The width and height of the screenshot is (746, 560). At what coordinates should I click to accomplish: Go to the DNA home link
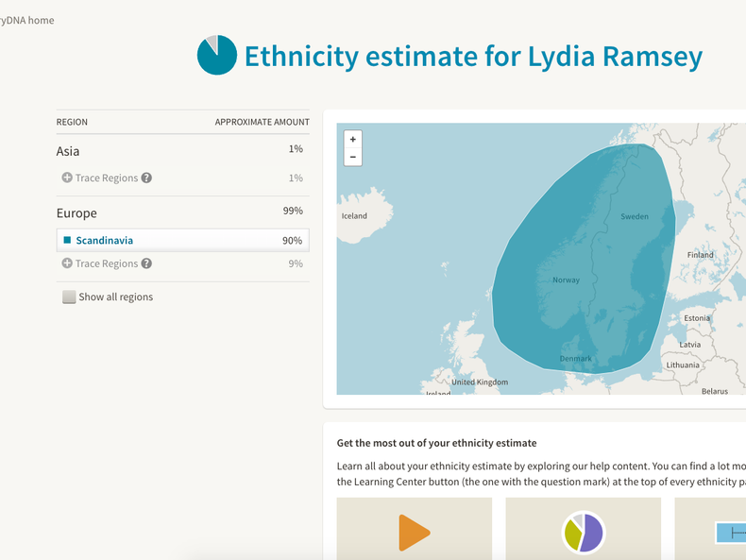pos(26,20)
